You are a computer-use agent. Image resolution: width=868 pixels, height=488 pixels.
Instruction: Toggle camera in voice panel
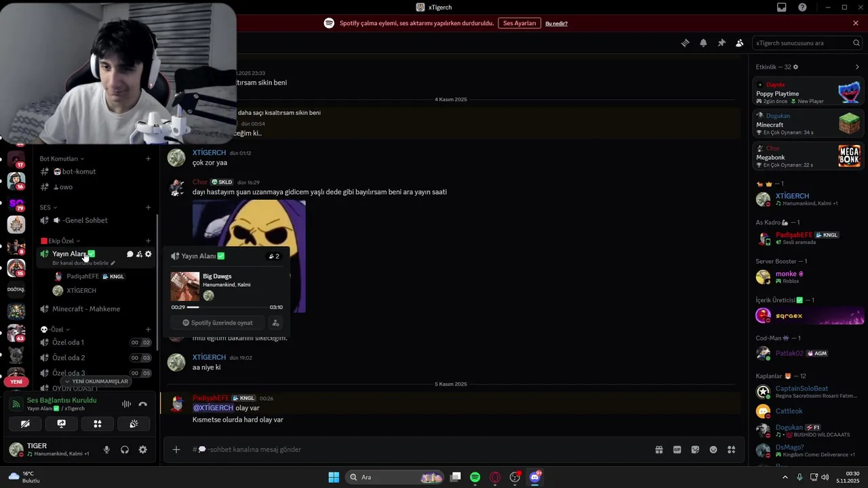point(25,424)
